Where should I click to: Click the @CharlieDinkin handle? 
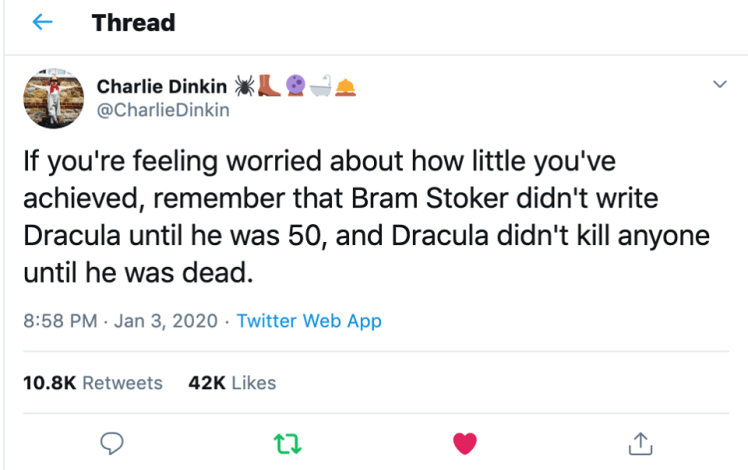click(162, 110)
